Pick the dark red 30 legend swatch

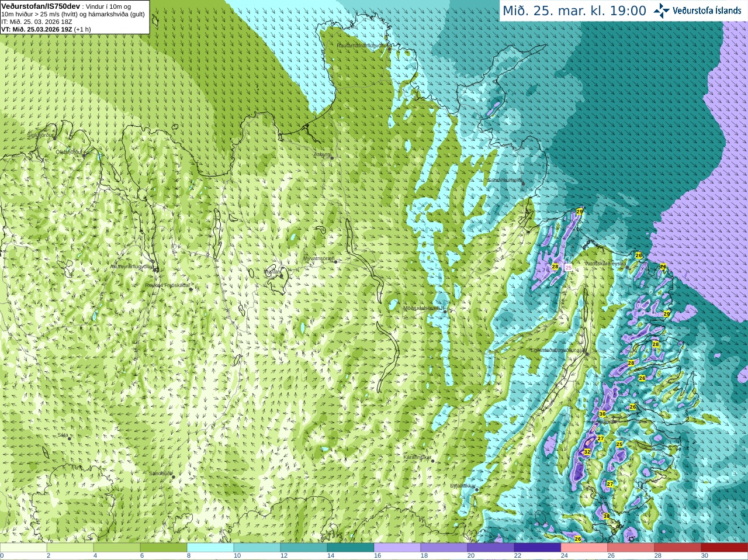click(724, 548)
